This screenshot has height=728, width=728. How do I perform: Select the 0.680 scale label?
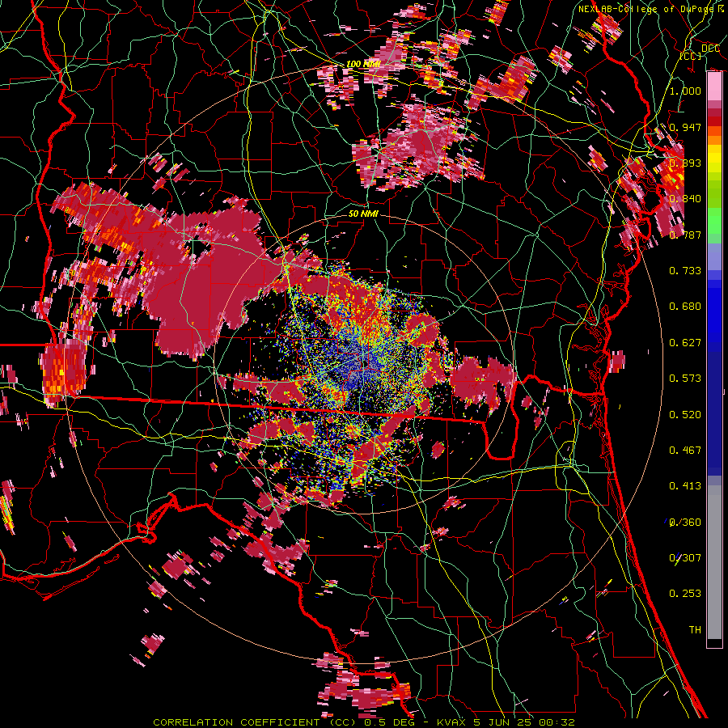pos(685,307)
